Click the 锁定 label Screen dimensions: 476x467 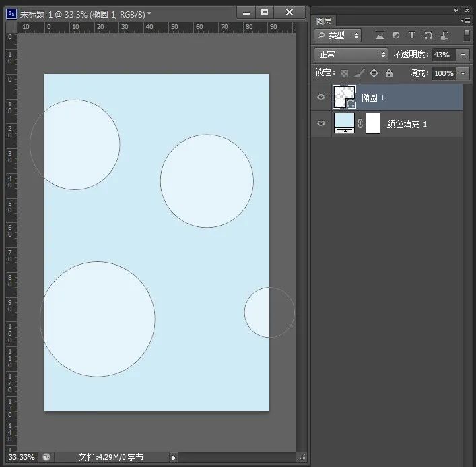coord(325,73)
